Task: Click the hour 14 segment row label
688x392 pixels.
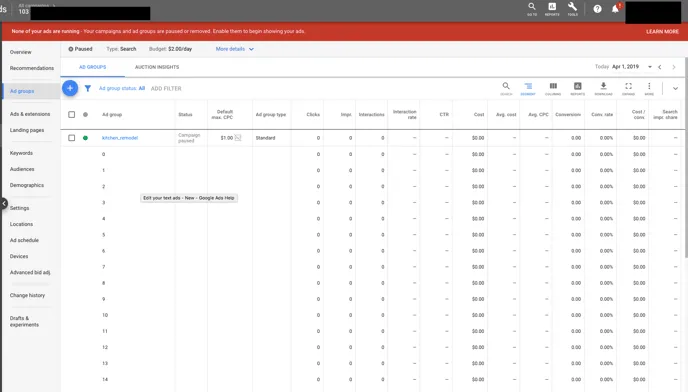Action: click(105, 379)
